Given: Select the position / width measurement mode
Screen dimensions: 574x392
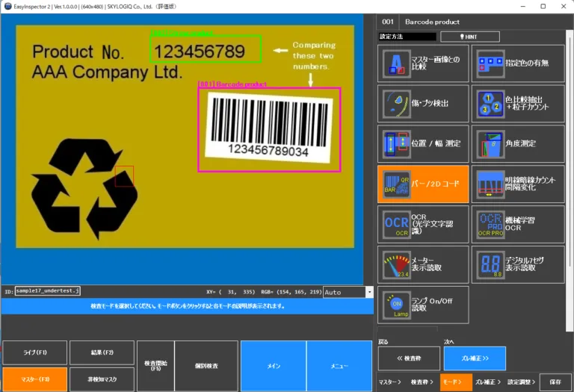Looking at the screenshot, I should pyautogui.click(x=423, y=143).
